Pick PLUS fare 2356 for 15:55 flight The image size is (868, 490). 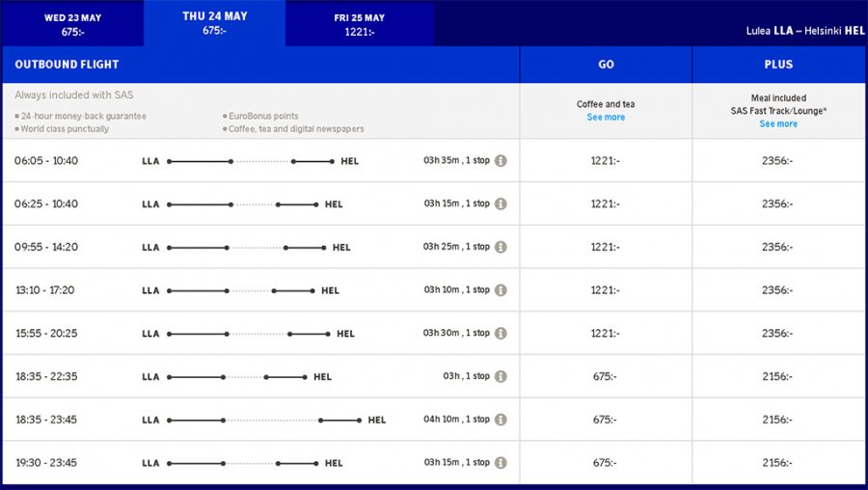coord(778,334)
